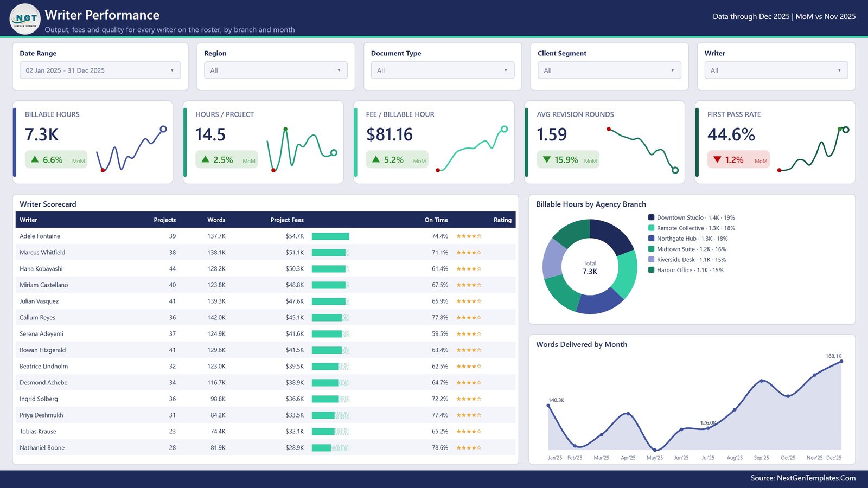Click Adele Fontaine's project fees bar
The width and height of the screenshot is (868, 488).
click(330, 236)
